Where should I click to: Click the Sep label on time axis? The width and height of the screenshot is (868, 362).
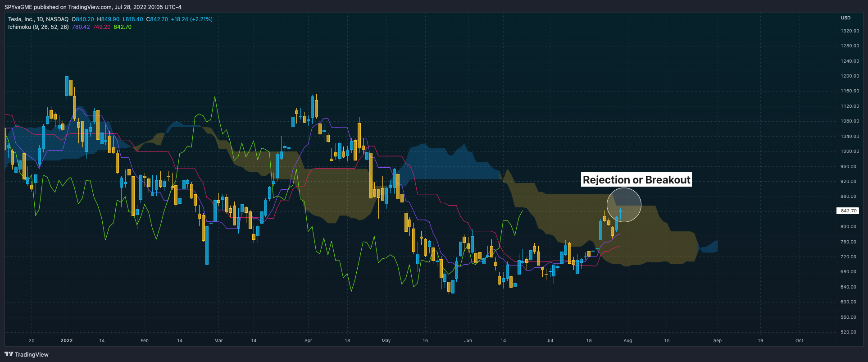[717, 341]
